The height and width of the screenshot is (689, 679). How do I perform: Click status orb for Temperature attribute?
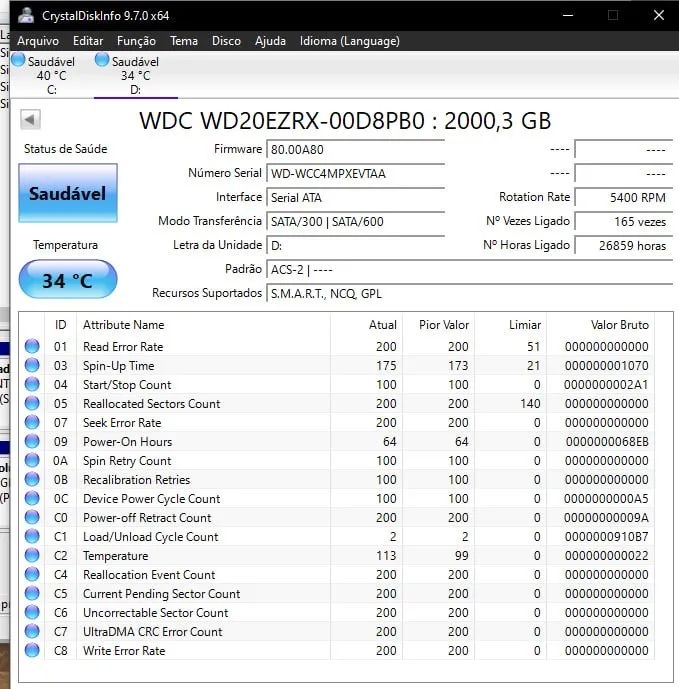pos(32,555)
